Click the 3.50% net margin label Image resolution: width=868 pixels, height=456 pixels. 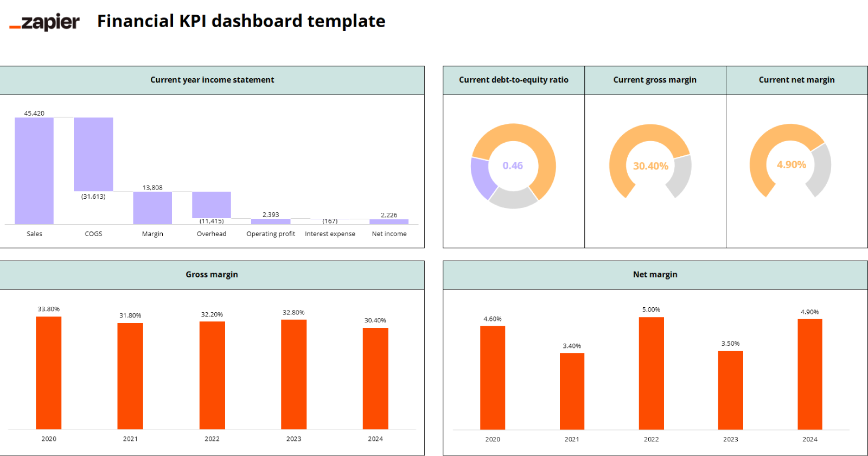coord(731,344)
